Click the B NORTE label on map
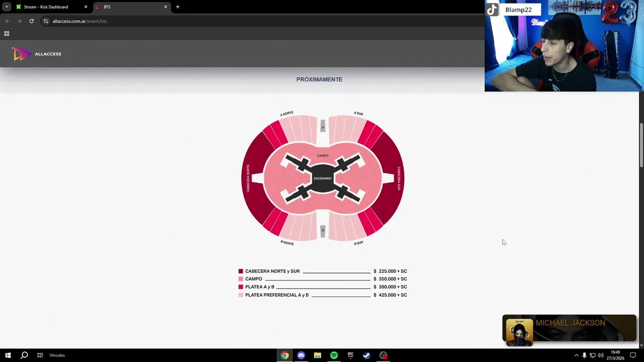This screenshot has width=644, height=362. [287, 243]
